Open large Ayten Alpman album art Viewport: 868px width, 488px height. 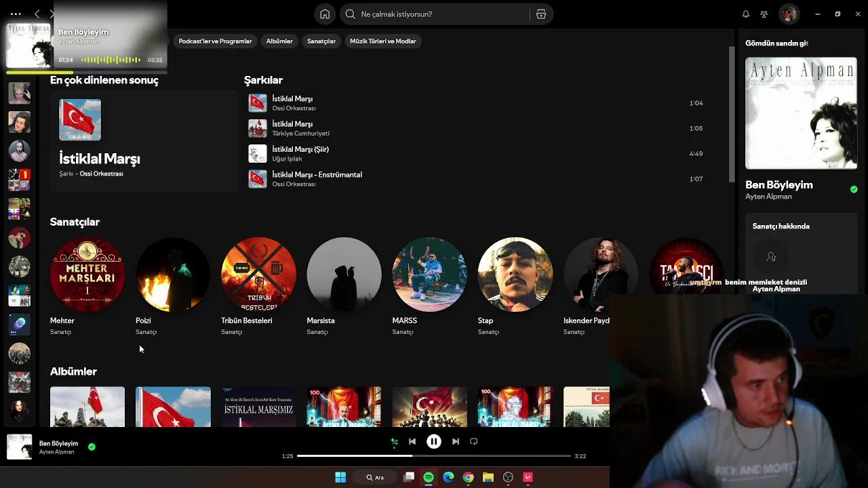801,113
